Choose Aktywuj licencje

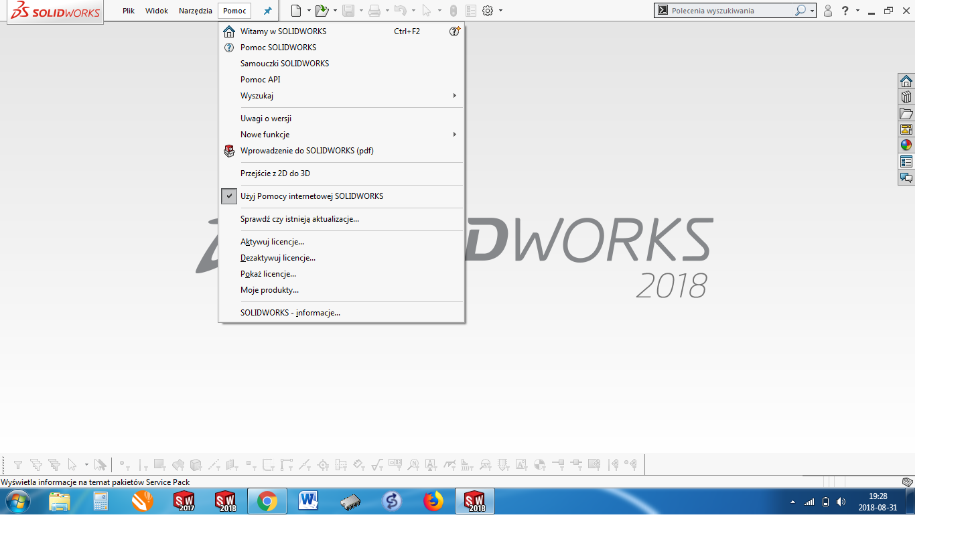[x=342, y=242]
